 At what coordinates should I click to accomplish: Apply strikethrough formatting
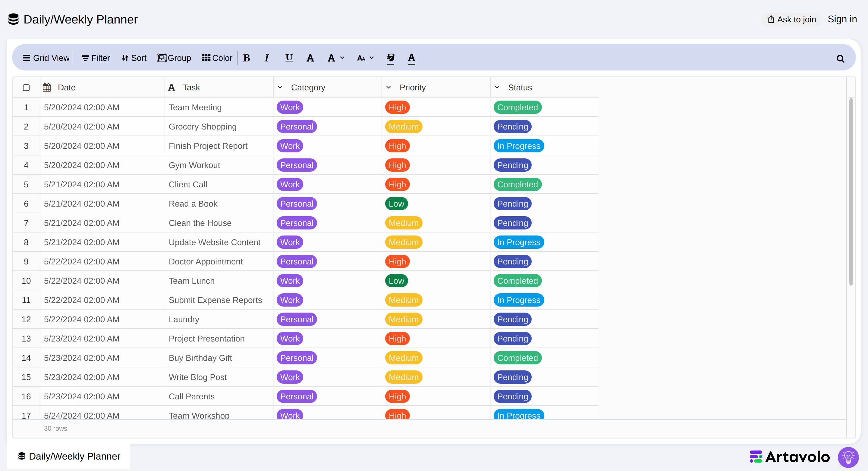(x=310, y=58)
